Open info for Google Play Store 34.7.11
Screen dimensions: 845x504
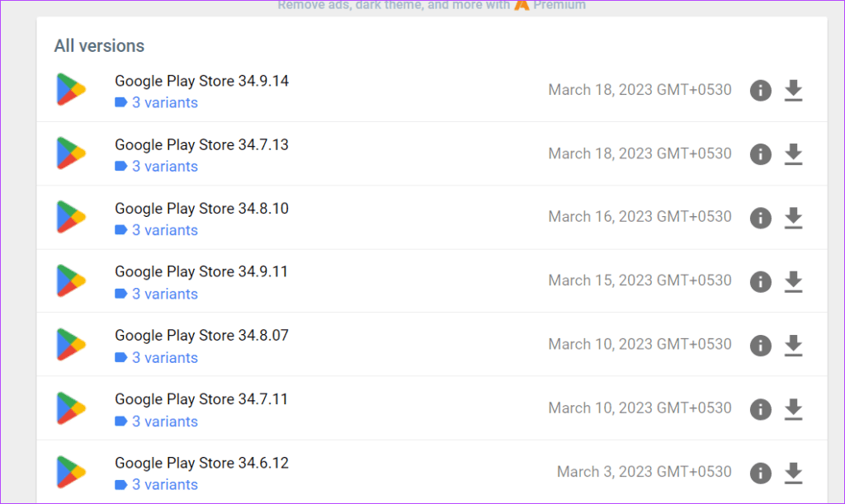760,408
